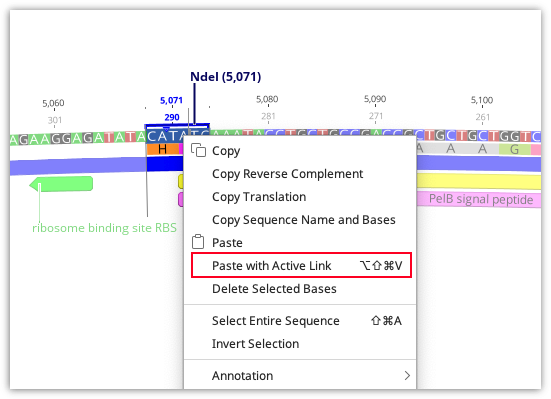
Task: Click the green RBS arrow annotation
Action: pyautogui.click(x=61, y=184)
